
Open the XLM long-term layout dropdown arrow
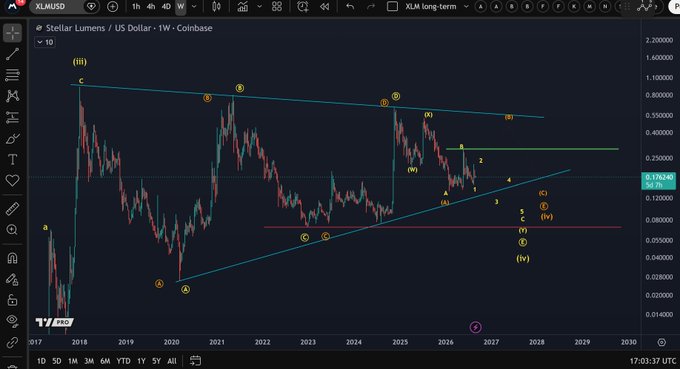(466, 7)
